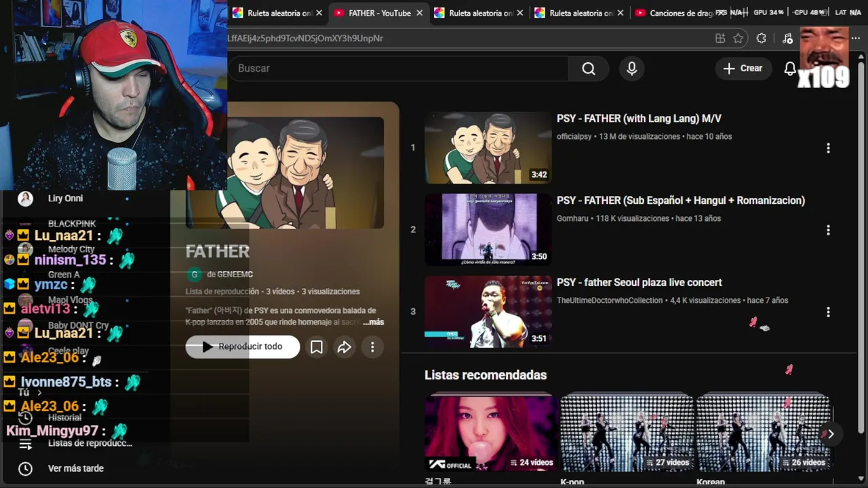Open the browser media control music-note icon
This screenshot has height=488, width=868.
click(x=787, y=39)
